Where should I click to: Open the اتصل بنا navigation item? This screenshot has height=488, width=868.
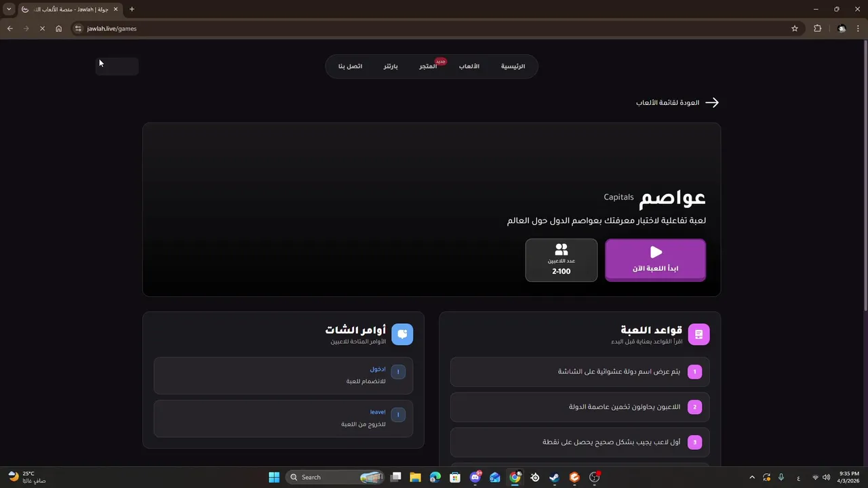click(x=351, y=66)
